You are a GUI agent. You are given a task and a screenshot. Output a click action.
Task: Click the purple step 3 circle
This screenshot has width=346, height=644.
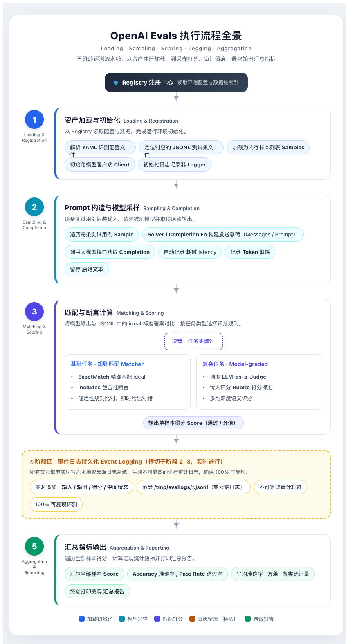(34, 312)
